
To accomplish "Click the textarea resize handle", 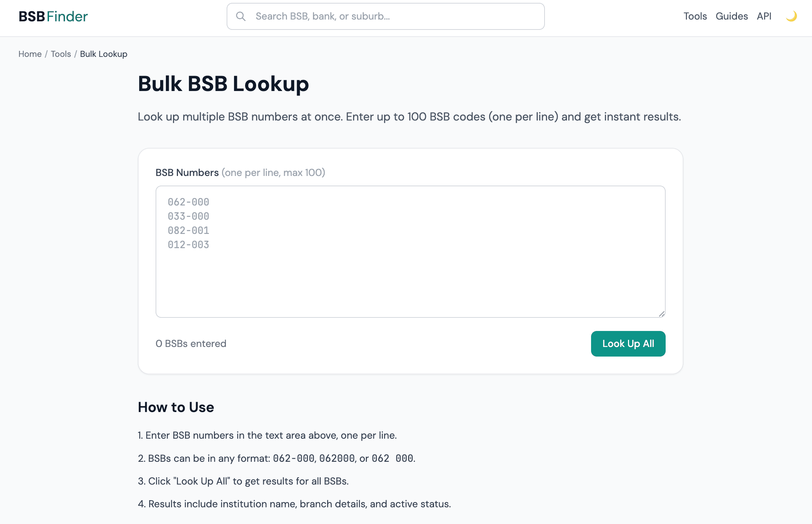I will (x=662, y=314).
